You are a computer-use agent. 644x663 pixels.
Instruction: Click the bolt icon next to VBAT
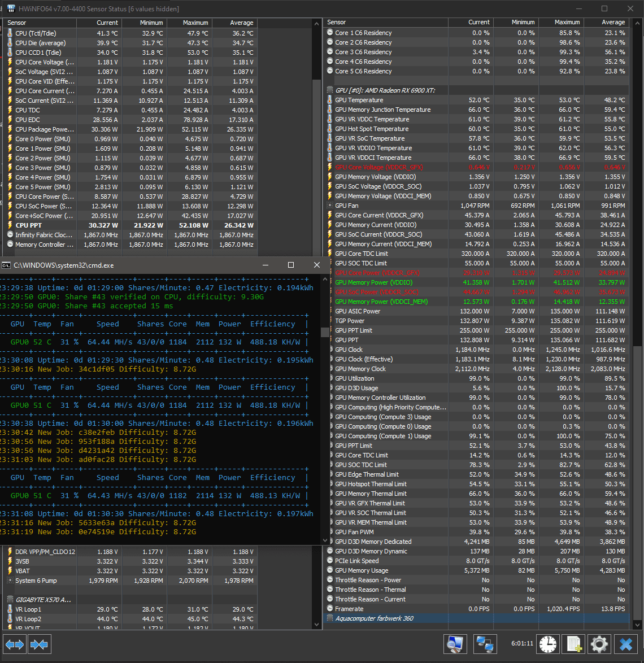coord(10,571)
